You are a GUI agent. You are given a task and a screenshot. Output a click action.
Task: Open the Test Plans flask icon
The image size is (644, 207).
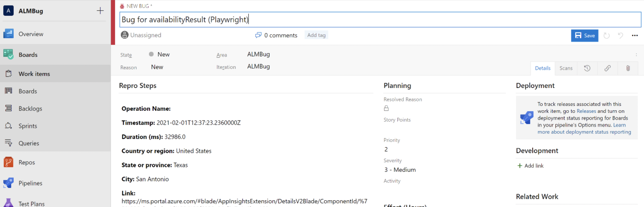click(8, 203)
